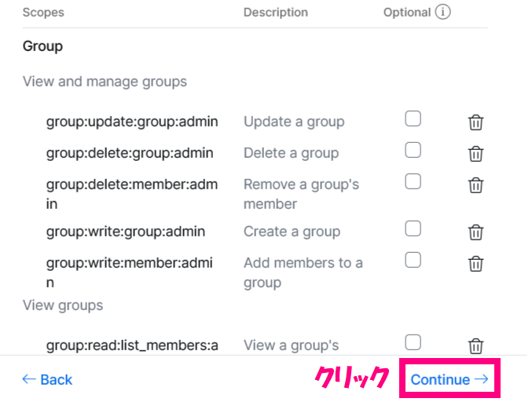532x402 pixels.
Task: Click the View and manage groups heading
Action: pos(105,82)
